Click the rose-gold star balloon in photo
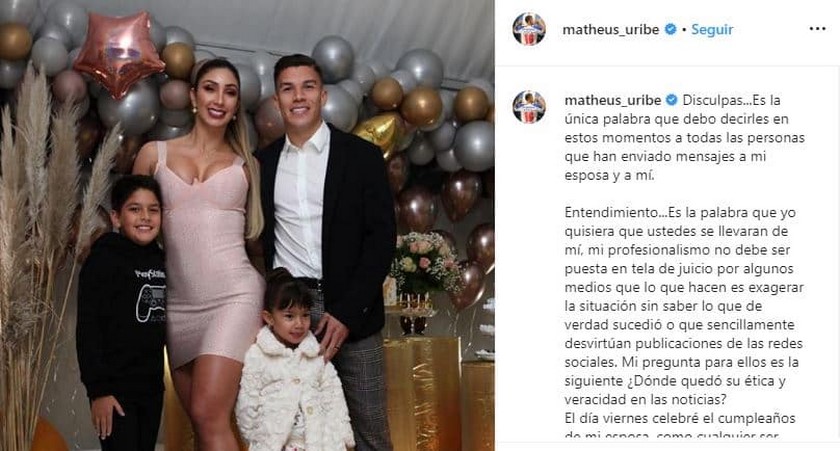840x451 pixels. tap(119, 52)
